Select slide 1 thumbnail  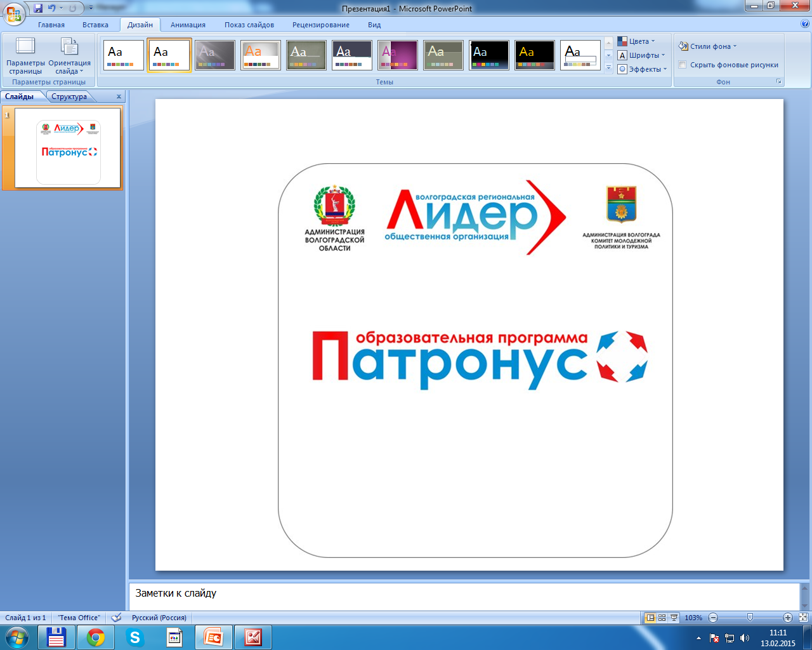pyautogui.click(x=68, y=147)
